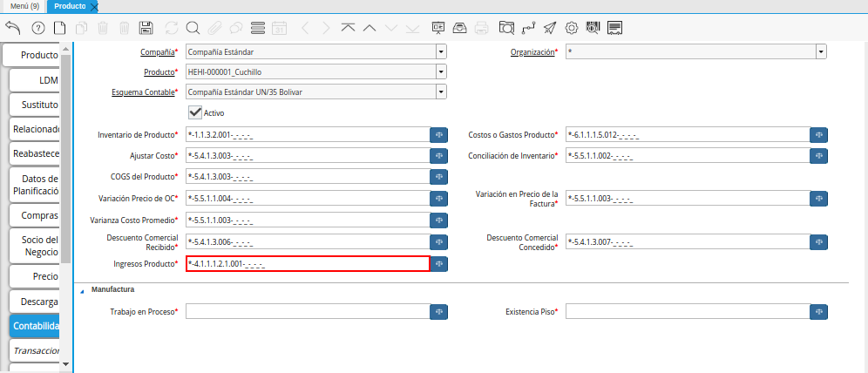Screen dimensions: 868x373
Task: Click the Refresh circular arrows icon
Action: click(172, 28)
